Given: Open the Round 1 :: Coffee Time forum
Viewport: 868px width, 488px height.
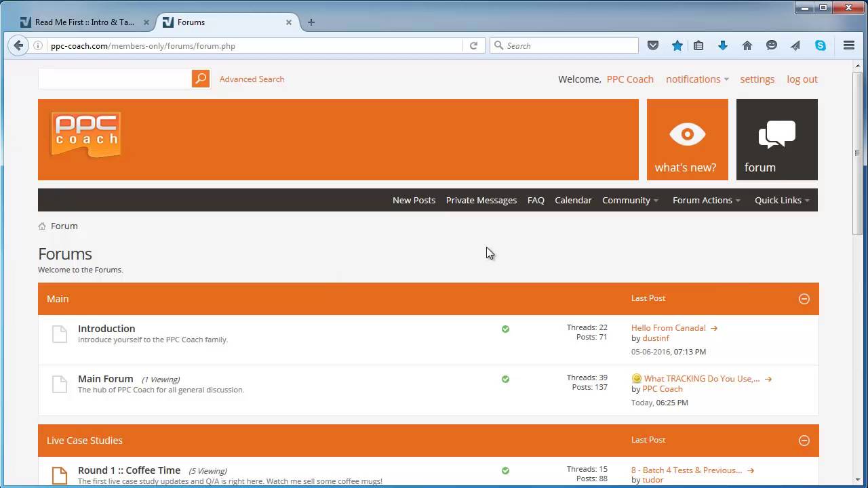Looking at the screenshot, I should pyautogui.click(x=129, y=470).
